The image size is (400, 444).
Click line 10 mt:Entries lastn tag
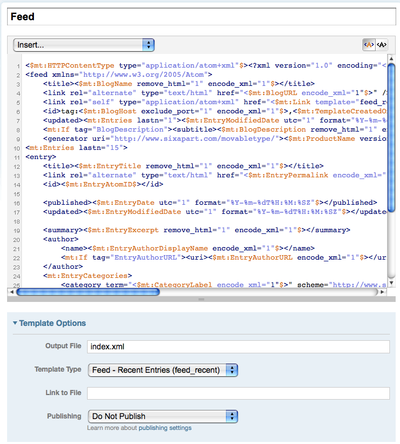[76, 148]
